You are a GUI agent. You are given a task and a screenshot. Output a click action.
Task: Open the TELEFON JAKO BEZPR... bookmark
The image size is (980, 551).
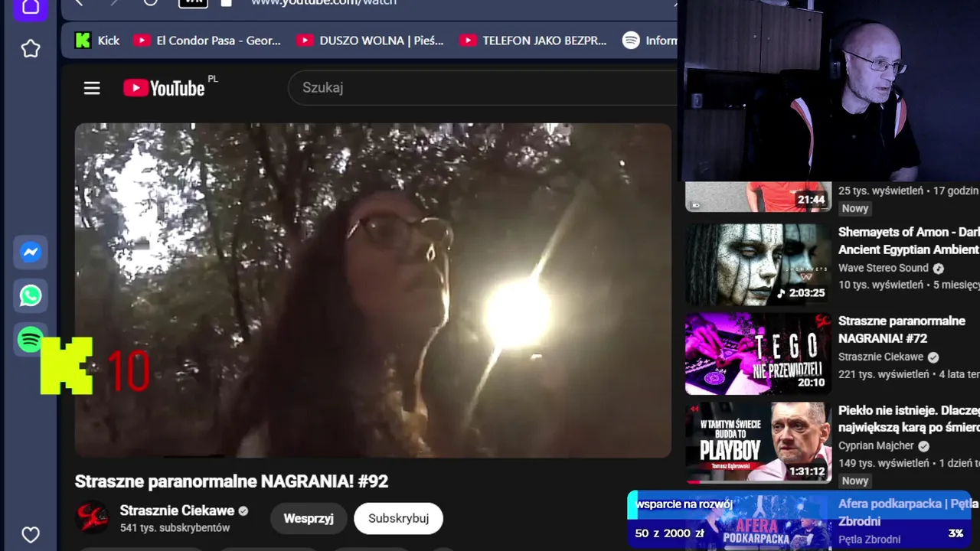(x=533, y=41)
